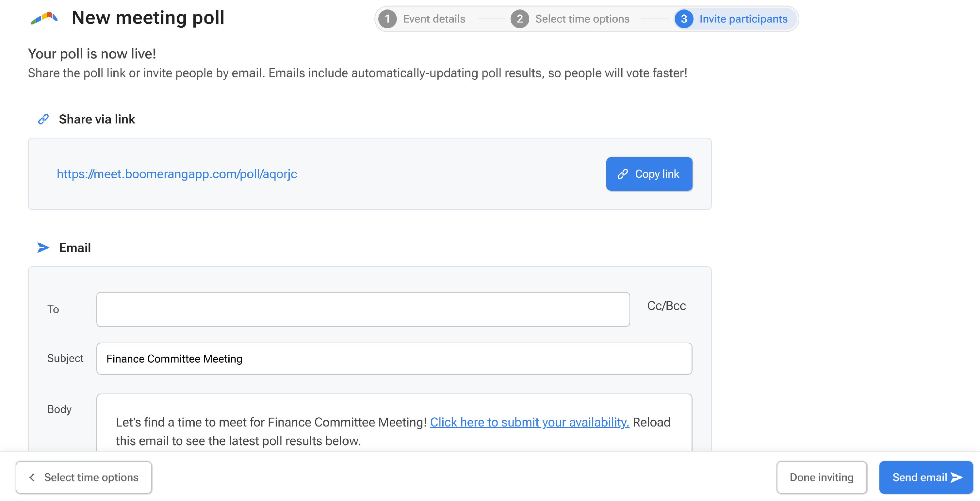Viewport: 980px width, 501px height.
Task: Click the step 1 number circle
Action: pyautogui.click(x=387, y=19)
